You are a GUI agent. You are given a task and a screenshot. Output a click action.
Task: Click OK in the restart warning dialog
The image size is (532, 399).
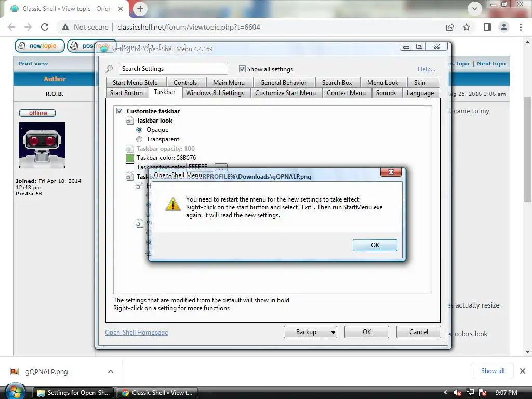coord(375,245)
